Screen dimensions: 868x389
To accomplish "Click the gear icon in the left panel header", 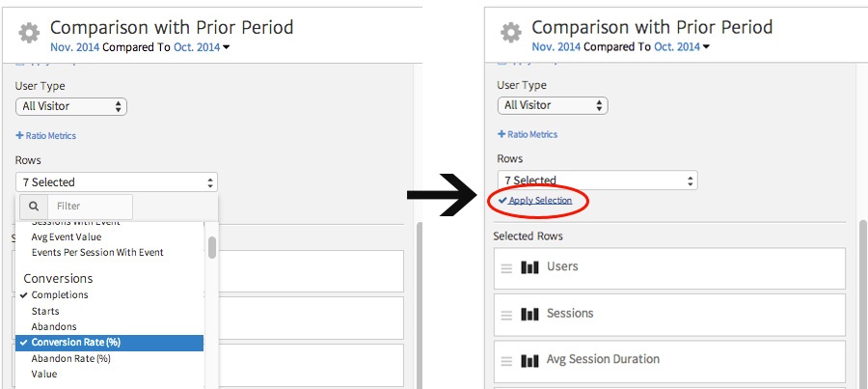I will click(x=29, y=33).
